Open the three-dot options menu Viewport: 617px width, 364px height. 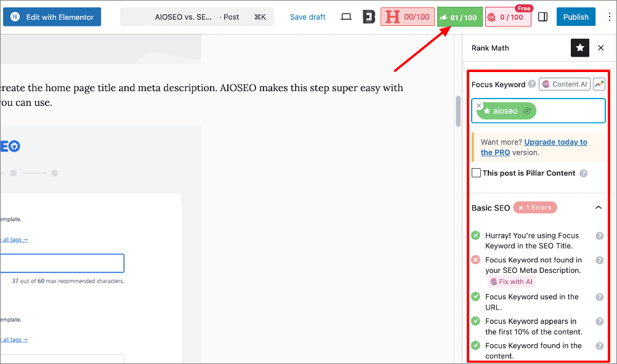click(609, 17)
